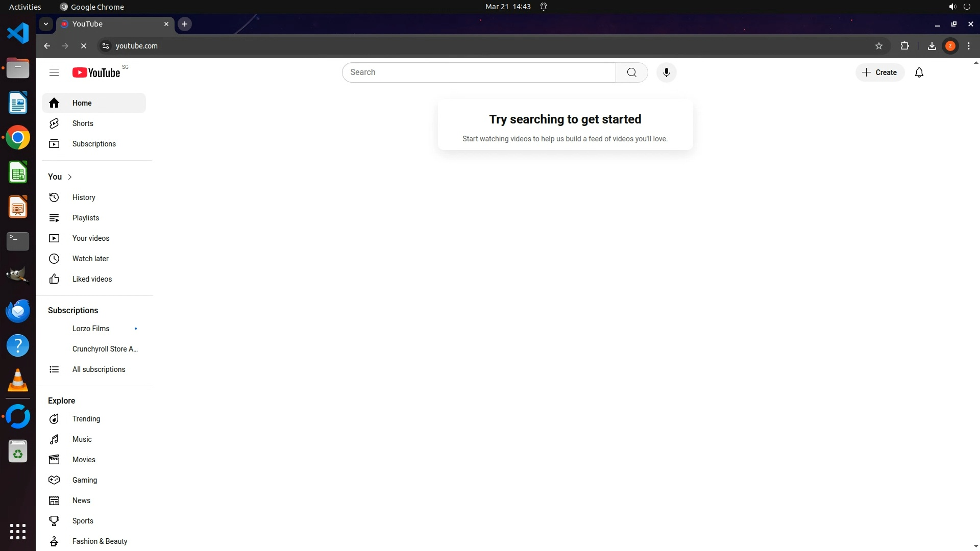Screen dimensions: 980x551
Task: Focus the YouTube search field
Action: coord(479,72)
